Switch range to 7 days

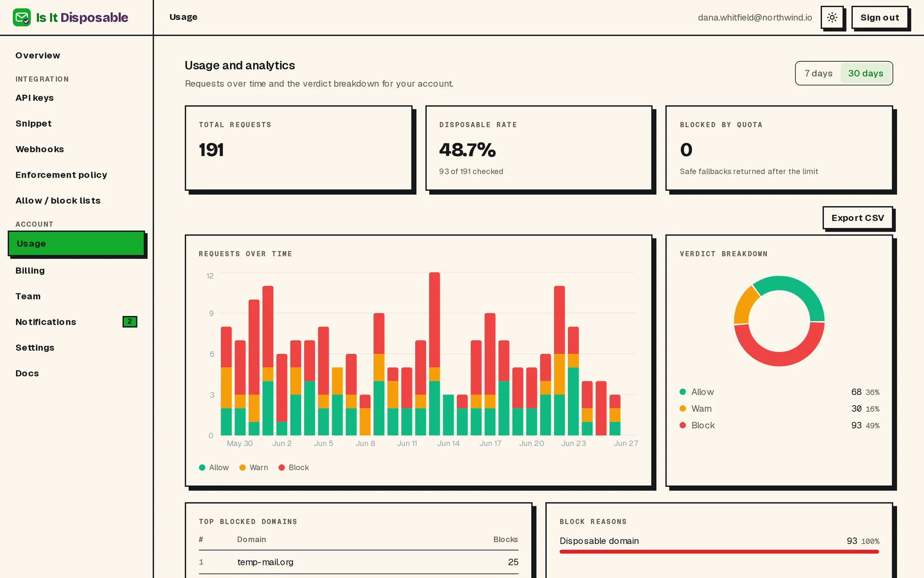818,73
